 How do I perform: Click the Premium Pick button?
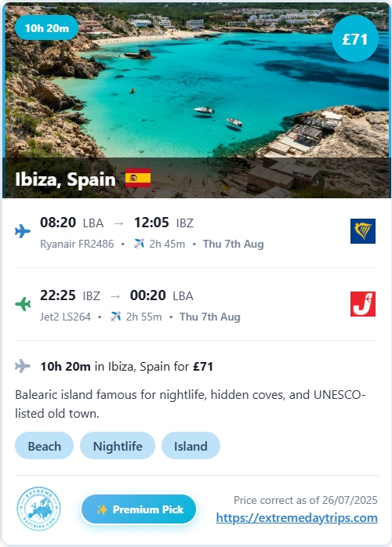click(x=139, y=509)
